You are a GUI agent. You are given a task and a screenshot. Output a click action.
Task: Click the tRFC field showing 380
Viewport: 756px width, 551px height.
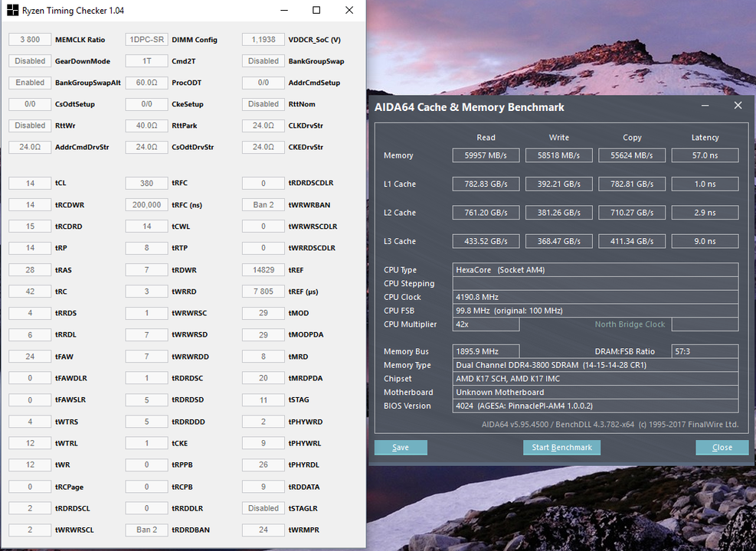point(146,183)
